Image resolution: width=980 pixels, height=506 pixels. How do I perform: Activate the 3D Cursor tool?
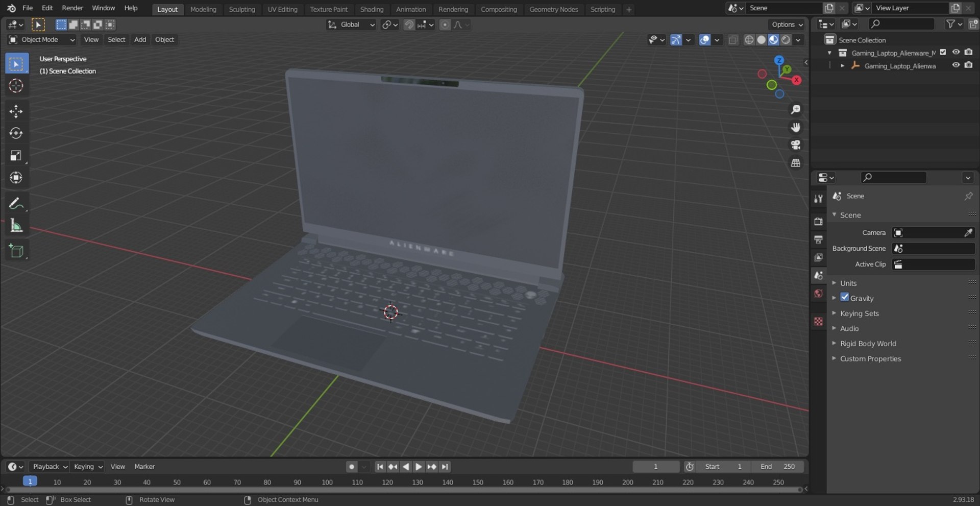[16, 86]
